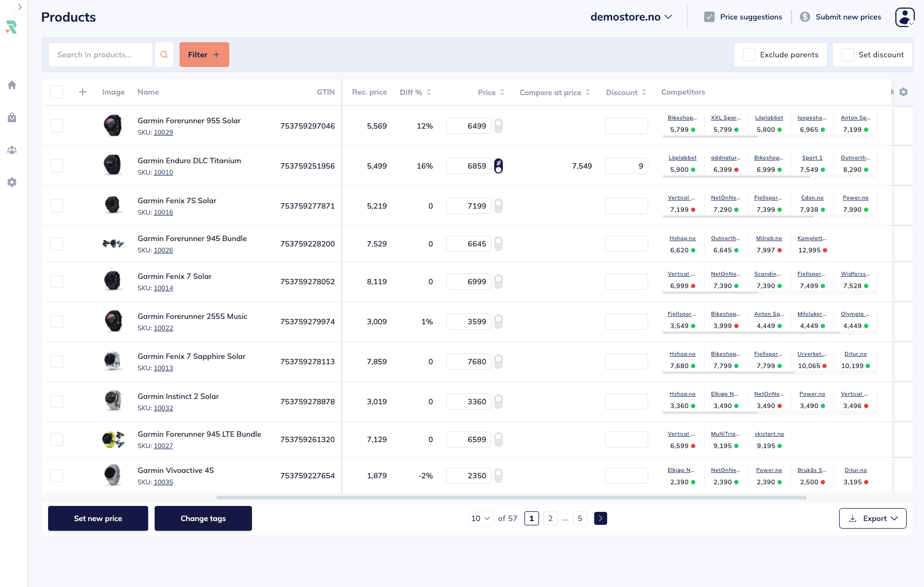Select Garmin Instinct 2 Solar row checkbox

[x=57, y=402]
